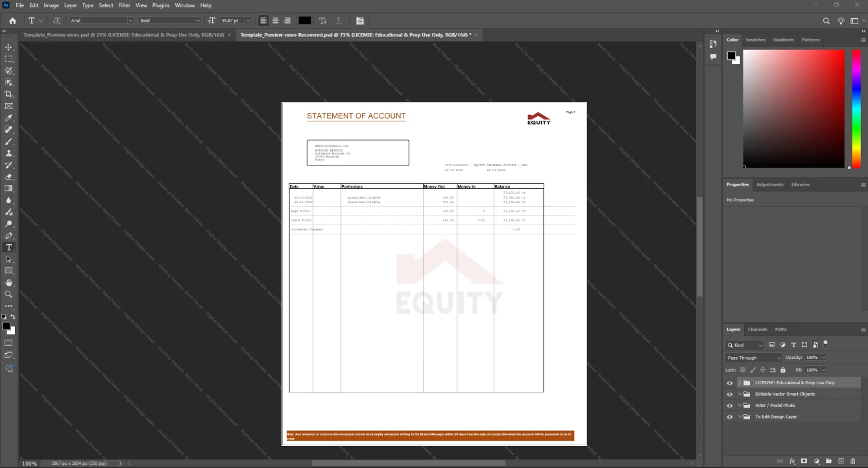
Task: Select the Path Selection tool
Action: click(8, 259)
